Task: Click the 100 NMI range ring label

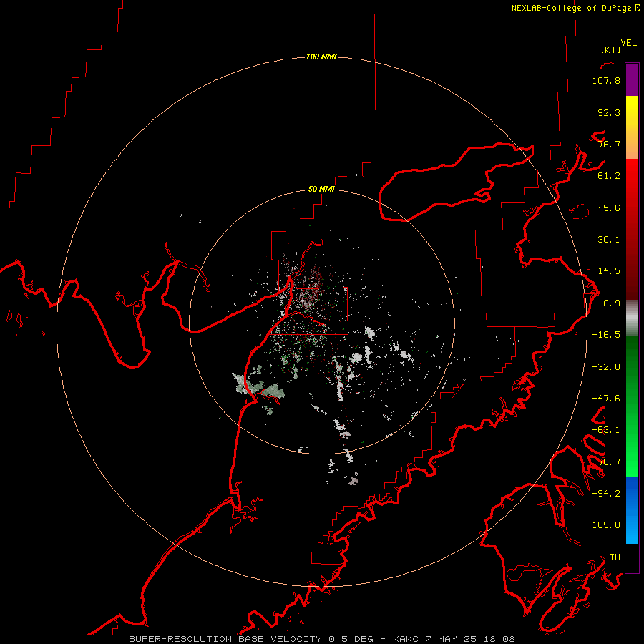Action: point(321,57)
